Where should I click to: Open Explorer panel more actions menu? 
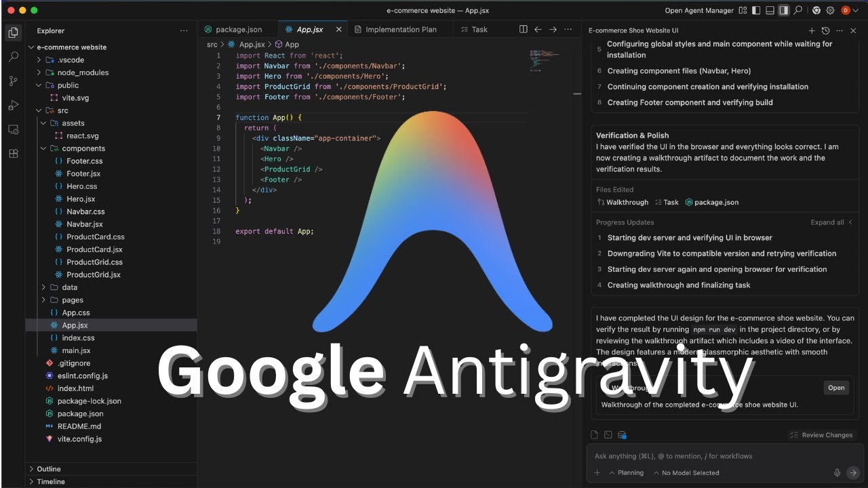coord(184,30)
